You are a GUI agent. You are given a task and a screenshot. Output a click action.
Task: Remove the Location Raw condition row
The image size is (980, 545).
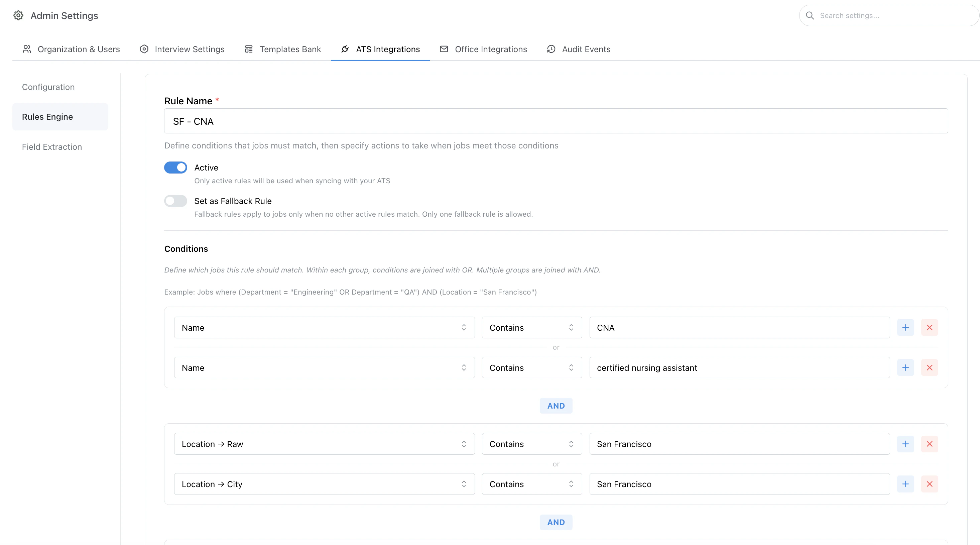click(930, 444)
